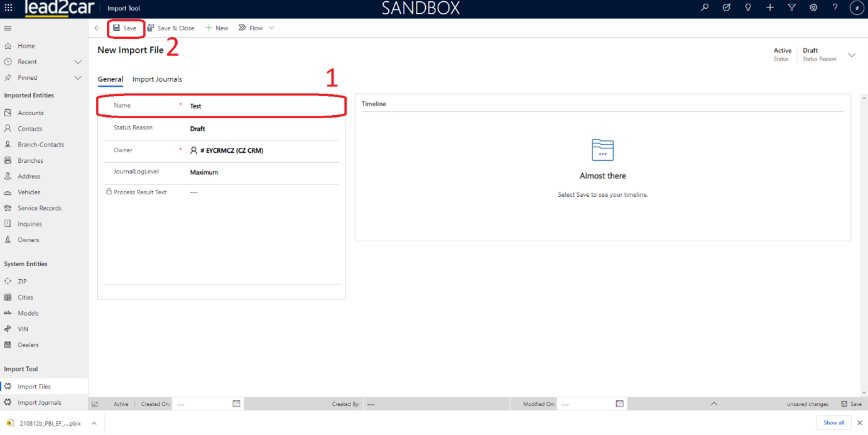Click the plus quick create icon

(770, 8)
